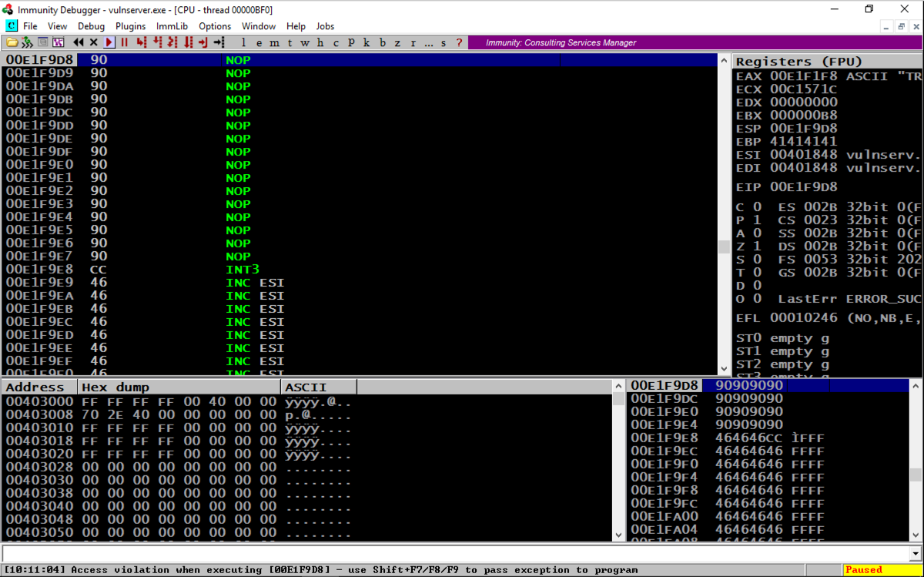Open the Jobs menu
The height and width of the screenshot is (577, 924).
326,26
